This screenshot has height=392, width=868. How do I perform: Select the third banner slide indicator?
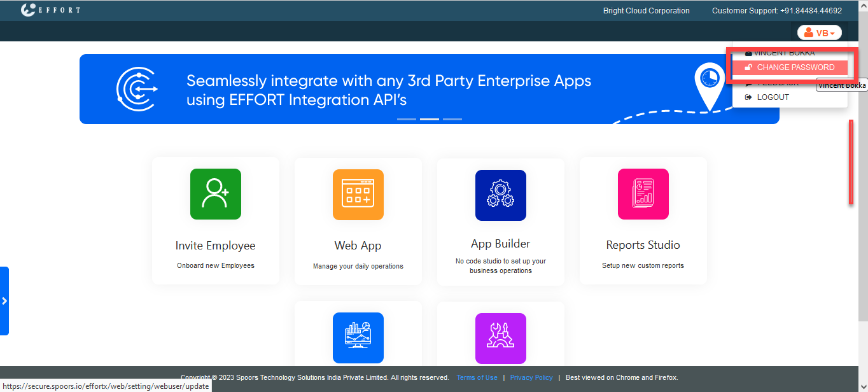452,119
